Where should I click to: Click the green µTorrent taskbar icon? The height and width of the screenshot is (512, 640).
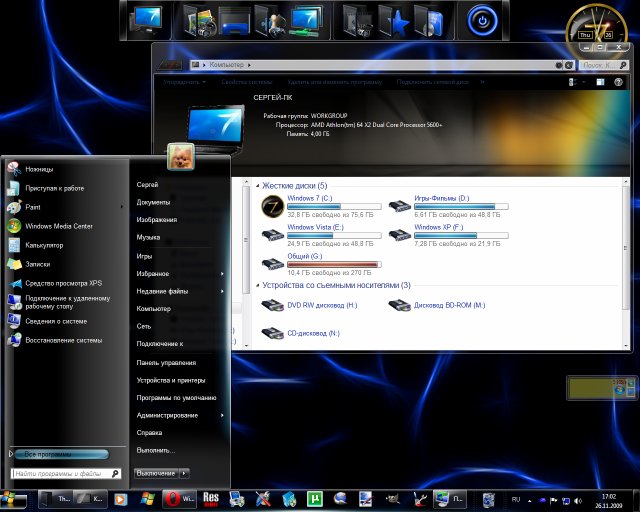click(314, 498)
